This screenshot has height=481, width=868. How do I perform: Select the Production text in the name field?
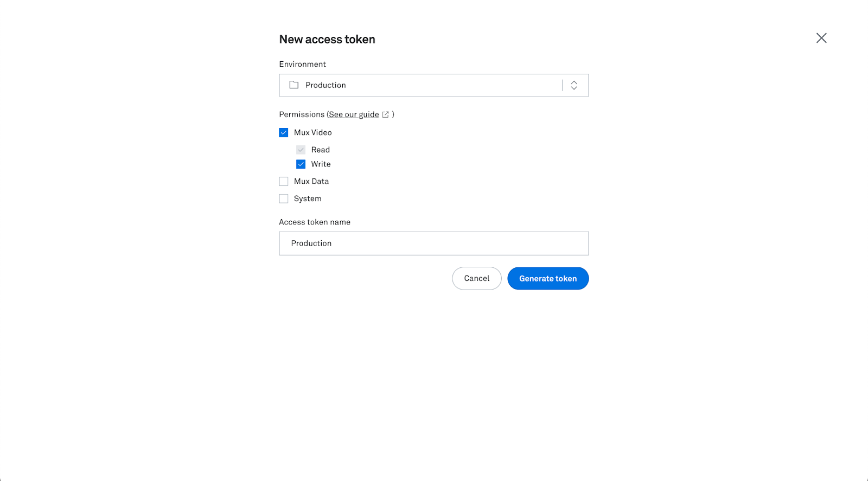coord(311,243)
